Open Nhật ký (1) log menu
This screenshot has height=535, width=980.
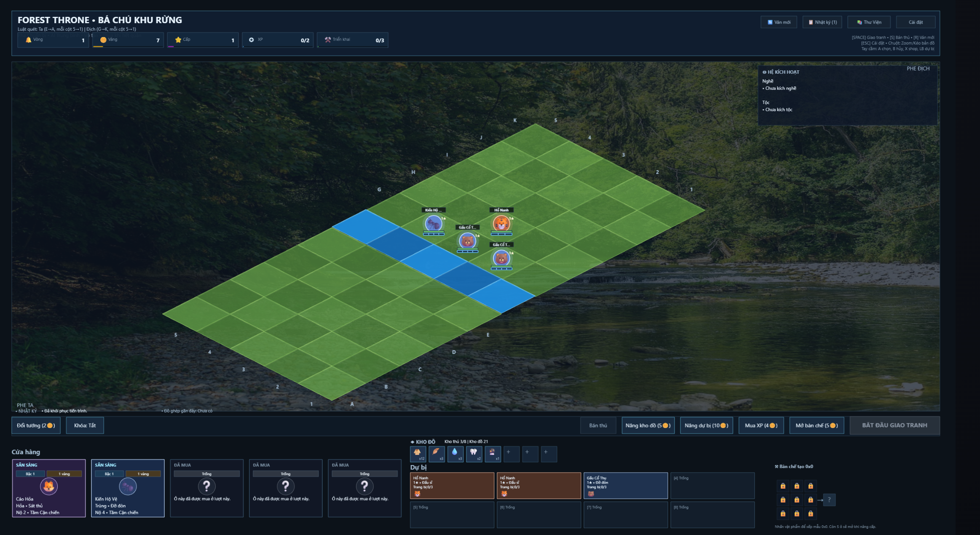pyautogui.click(x=822, y=22)
